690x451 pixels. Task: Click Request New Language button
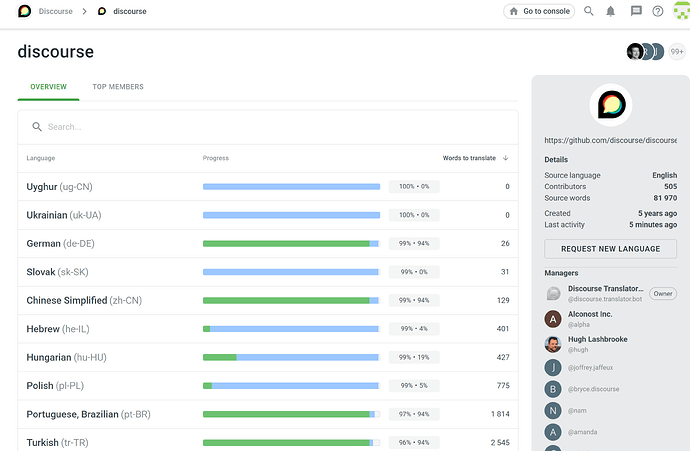click(610, 249)
